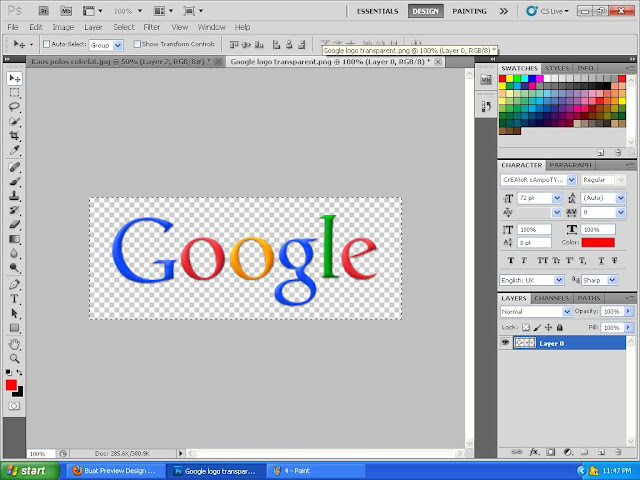Toggle Faux Bold text style
The height and width of the screenshot is (480, 640).
(x=511, y=260)
